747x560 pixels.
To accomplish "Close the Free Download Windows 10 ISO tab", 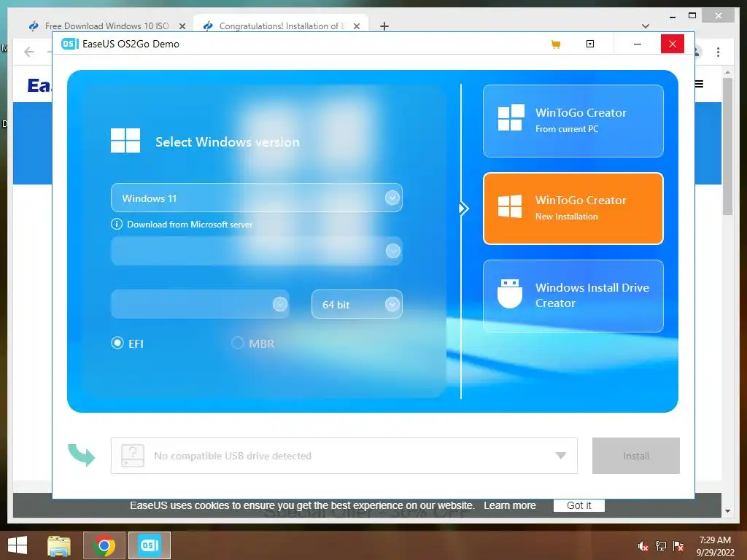I will tap(182, 26).
